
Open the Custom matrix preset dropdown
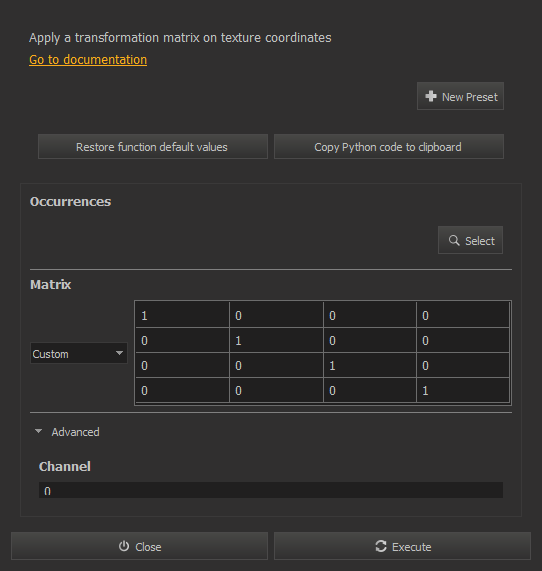[x=79, y=353]
